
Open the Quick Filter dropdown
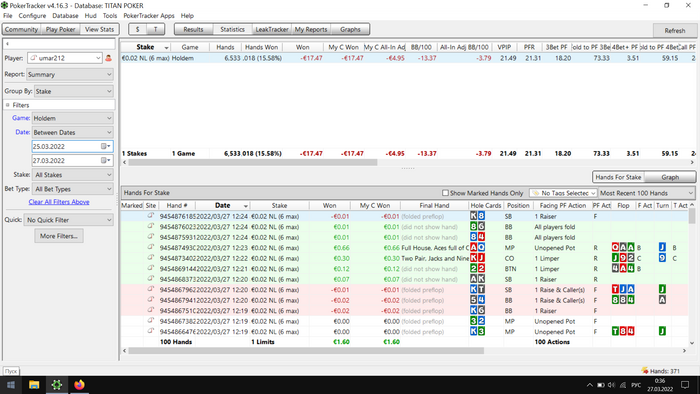[x=68, y=220]
